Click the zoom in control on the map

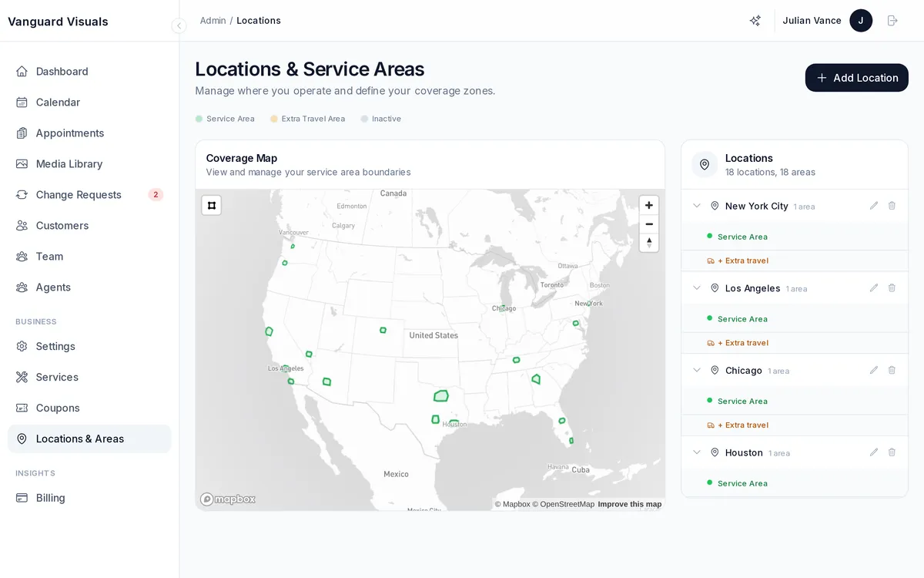(648, 205)
